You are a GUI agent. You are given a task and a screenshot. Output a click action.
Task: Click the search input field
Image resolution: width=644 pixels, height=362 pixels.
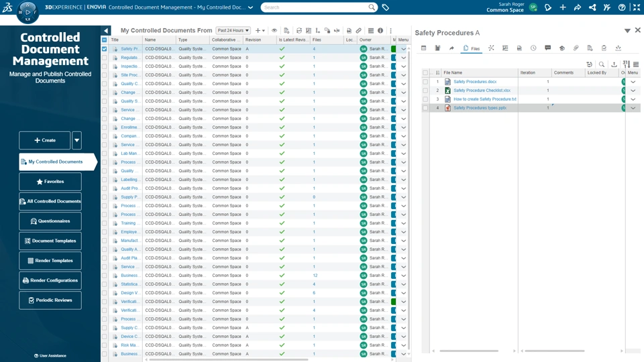point(315,7)
